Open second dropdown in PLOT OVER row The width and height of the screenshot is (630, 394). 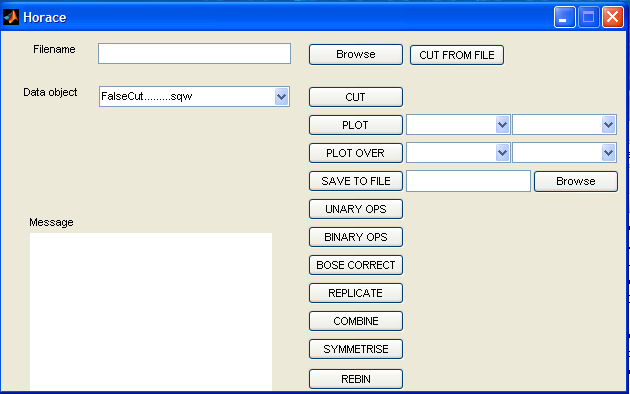(x=564, y=153)
